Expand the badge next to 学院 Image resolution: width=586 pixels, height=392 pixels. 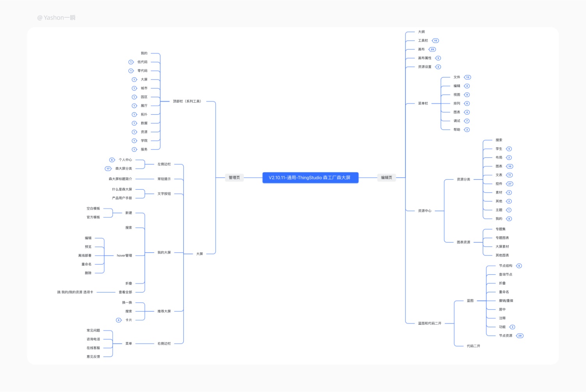(x=134, y=141)
